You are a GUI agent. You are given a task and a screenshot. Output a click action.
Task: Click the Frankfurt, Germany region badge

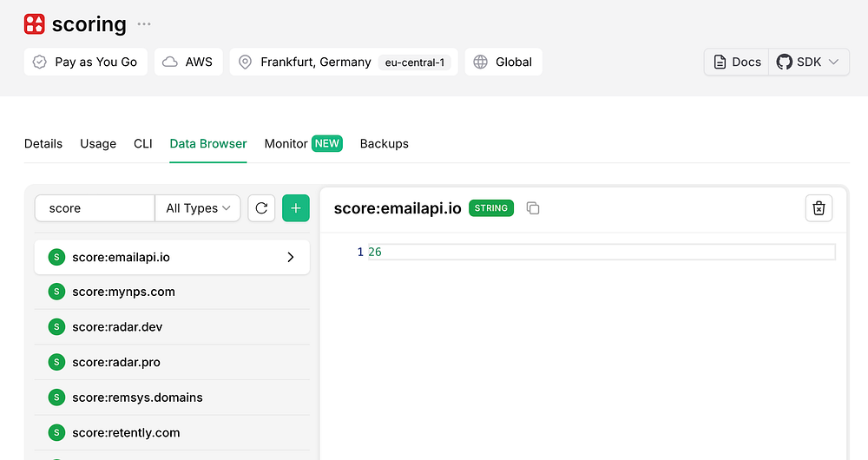[x=344, y=62]
